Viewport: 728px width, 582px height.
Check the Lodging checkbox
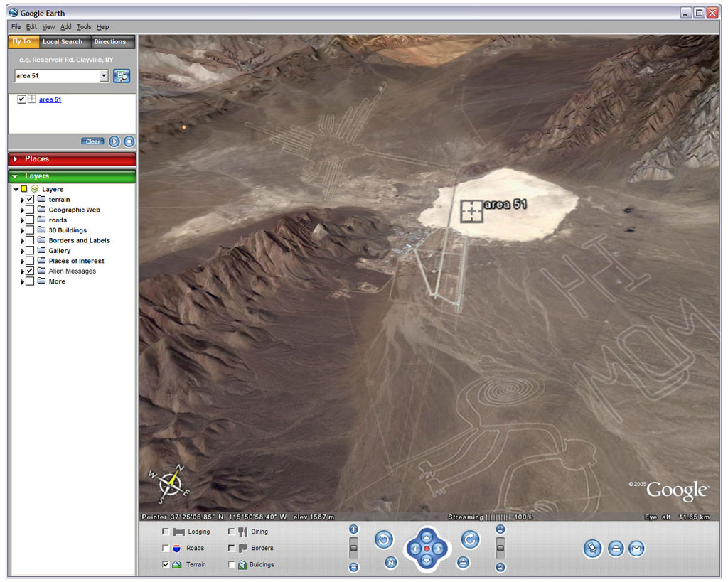[165, 532]
